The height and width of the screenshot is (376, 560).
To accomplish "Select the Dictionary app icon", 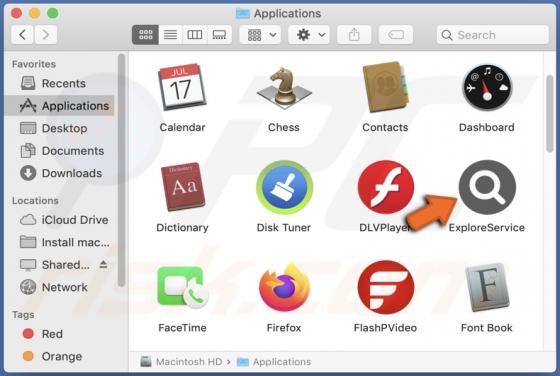I will click(x=182, y=187).
